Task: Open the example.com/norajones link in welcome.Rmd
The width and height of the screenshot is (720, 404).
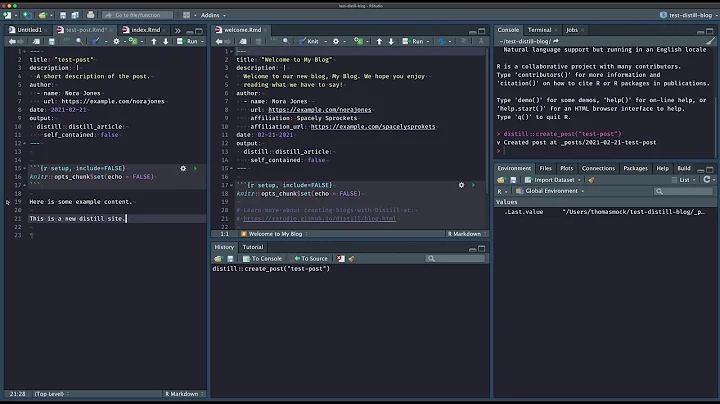Action: [x=320, y=110]
